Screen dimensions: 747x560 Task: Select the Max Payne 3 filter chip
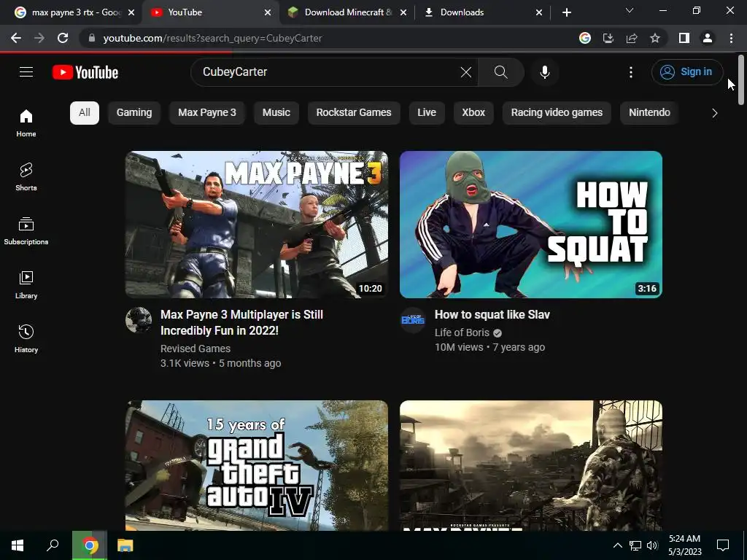pyautogui.click(x=206, y=113)
